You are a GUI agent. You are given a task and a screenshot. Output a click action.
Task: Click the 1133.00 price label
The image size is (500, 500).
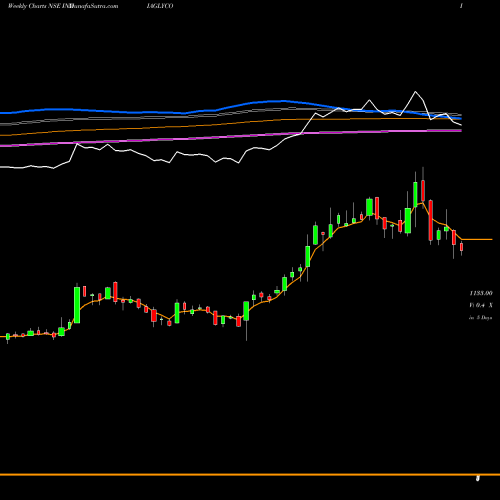point(481,293)
